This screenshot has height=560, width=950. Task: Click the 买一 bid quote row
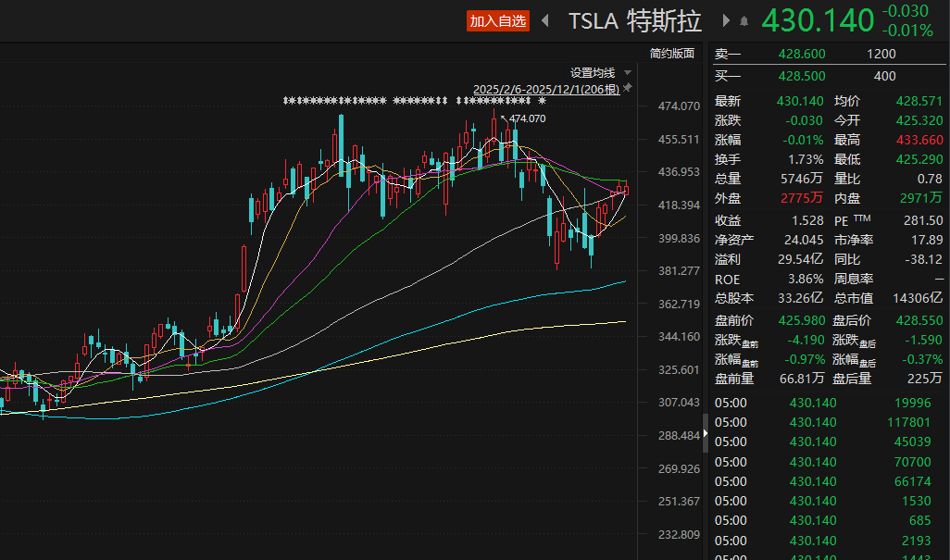pos(828,76)
